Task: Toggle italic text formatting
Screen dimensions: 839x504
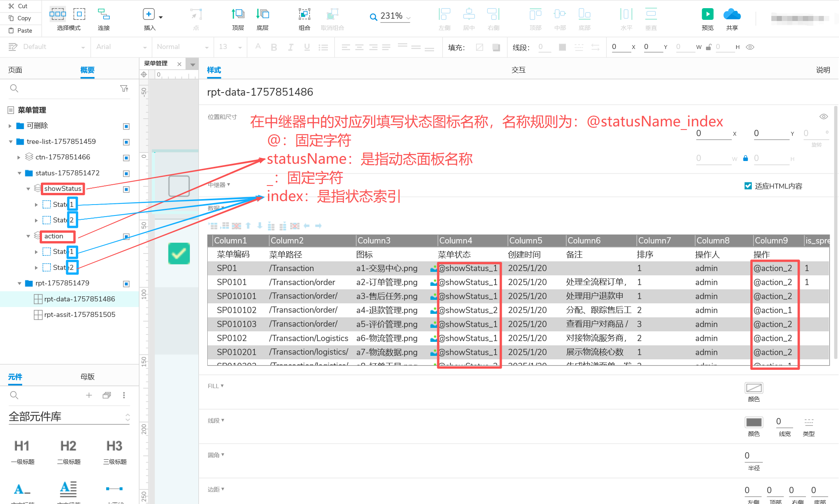Action: (291, 47)
